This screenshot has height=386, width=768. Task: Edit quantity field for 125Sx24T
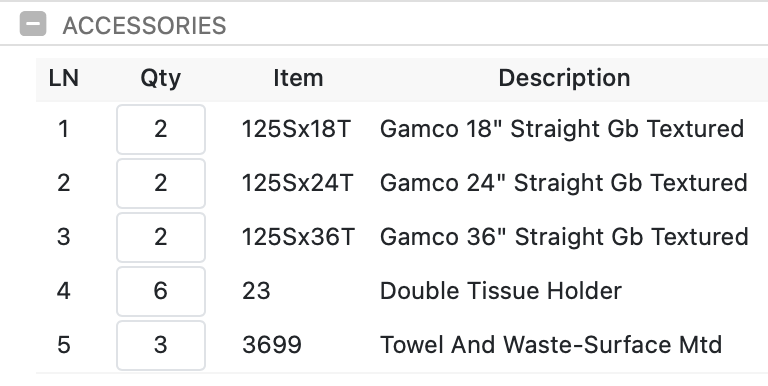pos(161,183)
